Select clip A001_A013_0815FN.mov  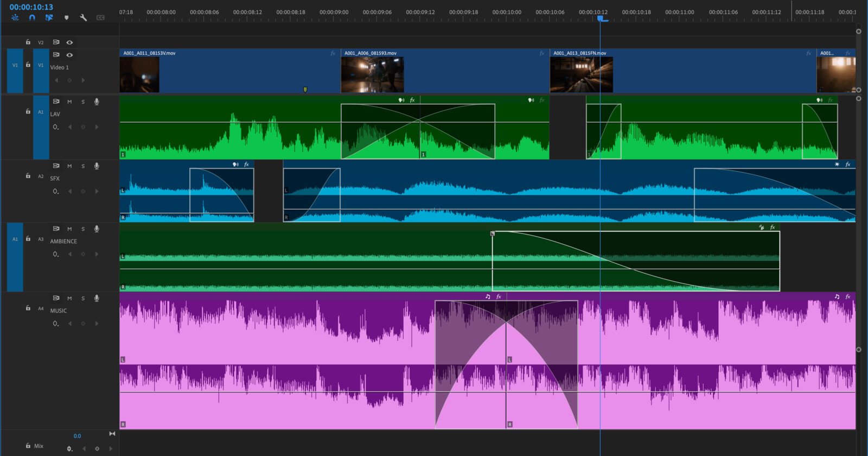click(x=683, y=71)
